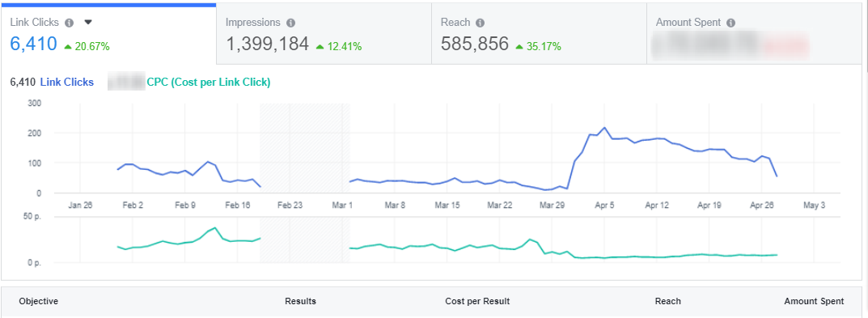Switch to the Reach tab
This screenshot has width=868, height=318.
pos(540,34)
